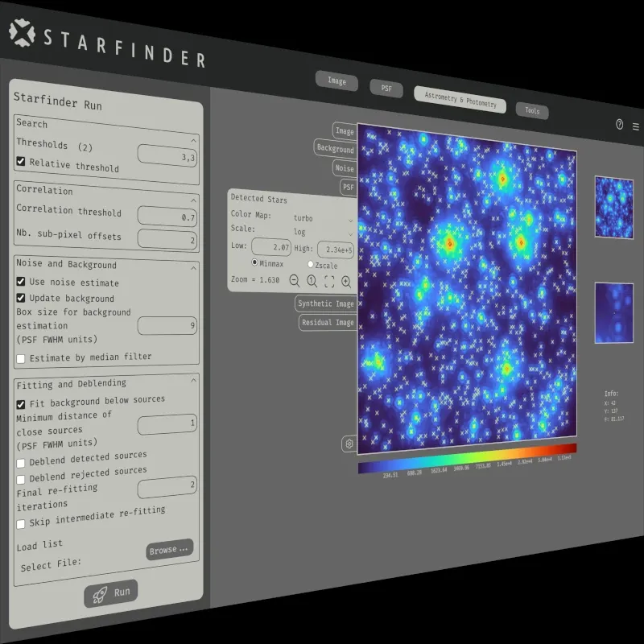The height and width of the screenshot is (644, 644).
Task: Click the Browse button for Load list
Action: pyautogui.click(x=169, y=550)
